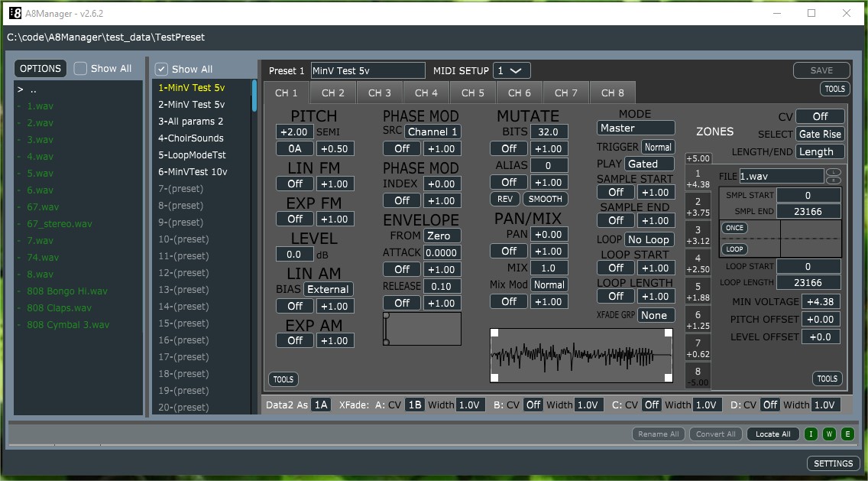The image size is (868, 481).
Task: Toggle the LIN FM Off button
Action: (x=295, y=184)
